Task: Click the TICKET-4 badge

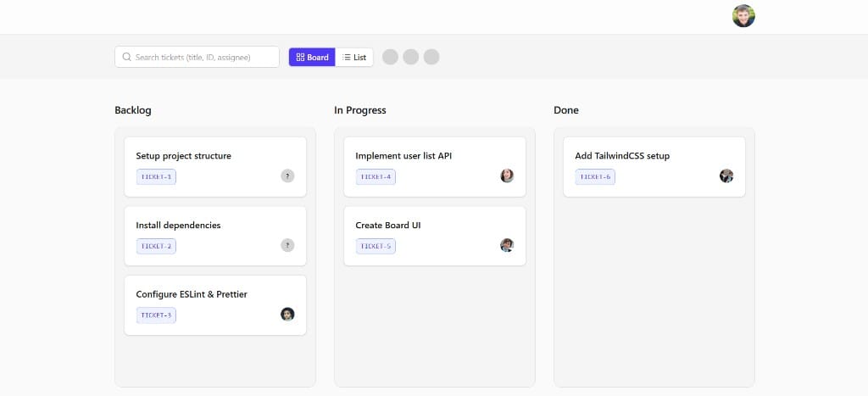Action: click(376, 176)
